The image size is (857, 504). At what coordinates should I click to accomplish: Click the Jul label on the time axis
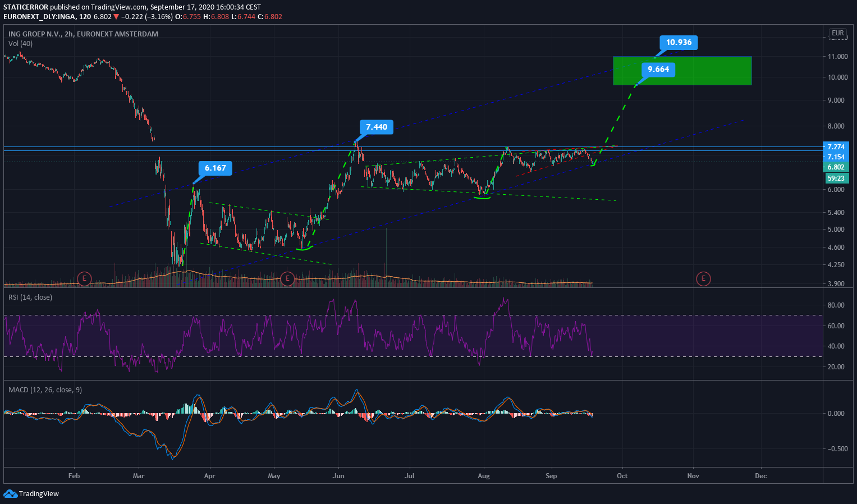pos(410,476)
